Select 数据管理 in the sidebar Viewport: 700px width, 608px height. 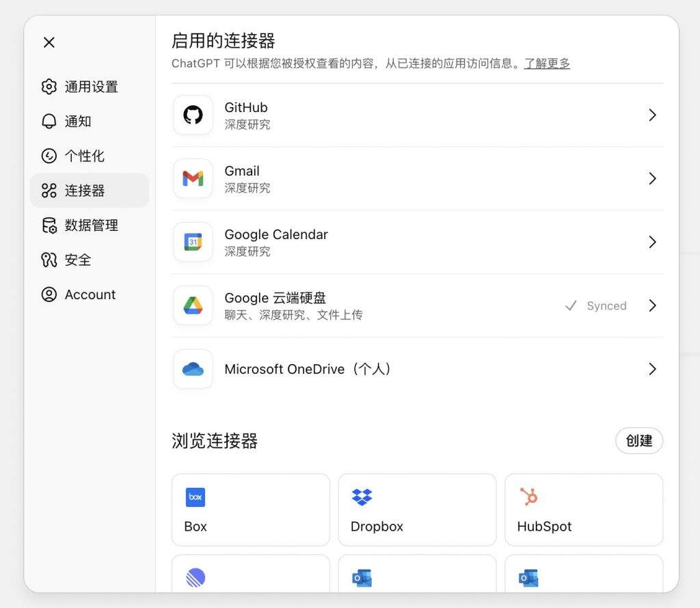[90, 225]
